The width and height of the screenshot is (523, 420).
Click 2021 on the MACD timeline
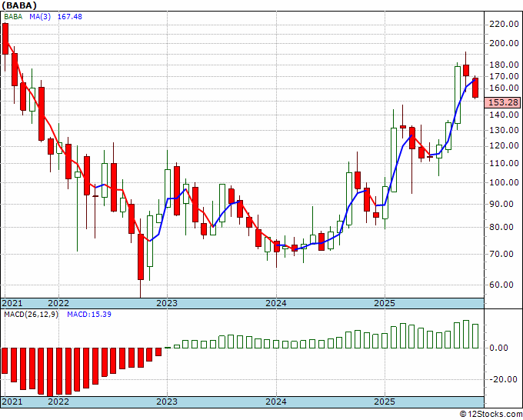pos(12,402)
